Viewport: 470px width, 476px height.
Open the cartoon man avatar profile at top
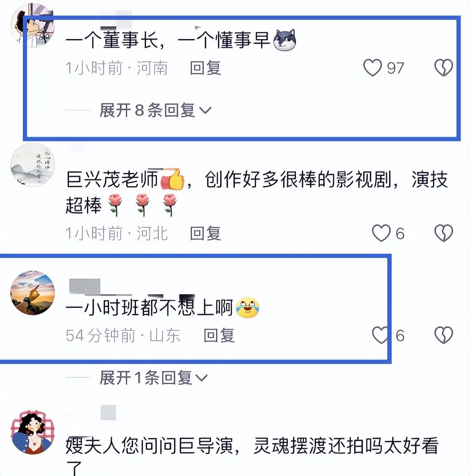(33, 26)
